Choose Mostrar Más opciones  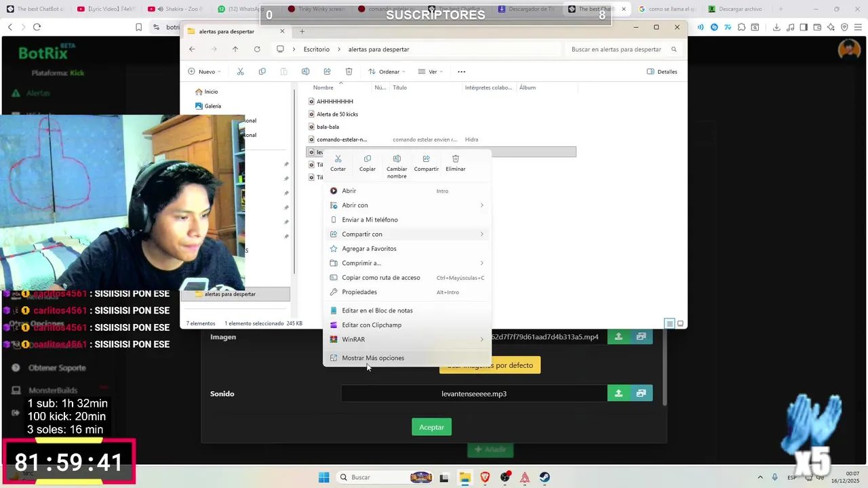tap(407, 358)
